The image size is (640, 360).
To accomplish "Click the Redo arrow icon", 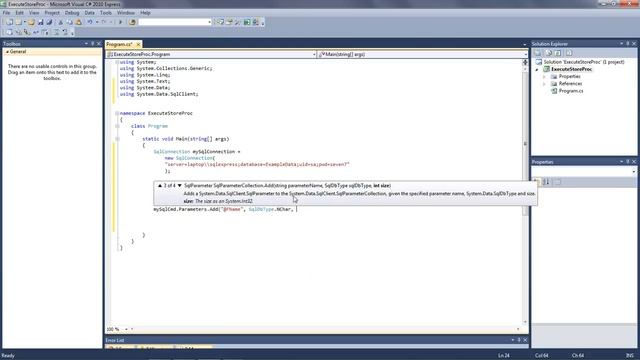I will (104, 22).
